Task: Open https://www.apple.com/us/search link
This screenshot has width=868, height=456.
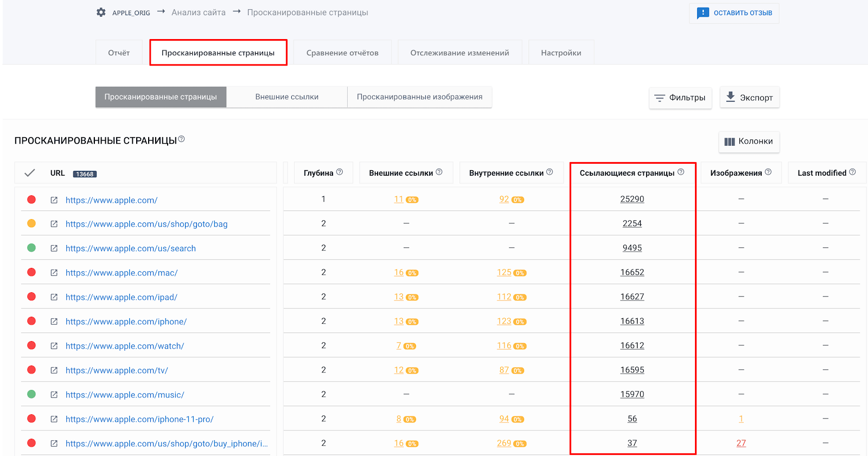Action: (x=131, y=248)
